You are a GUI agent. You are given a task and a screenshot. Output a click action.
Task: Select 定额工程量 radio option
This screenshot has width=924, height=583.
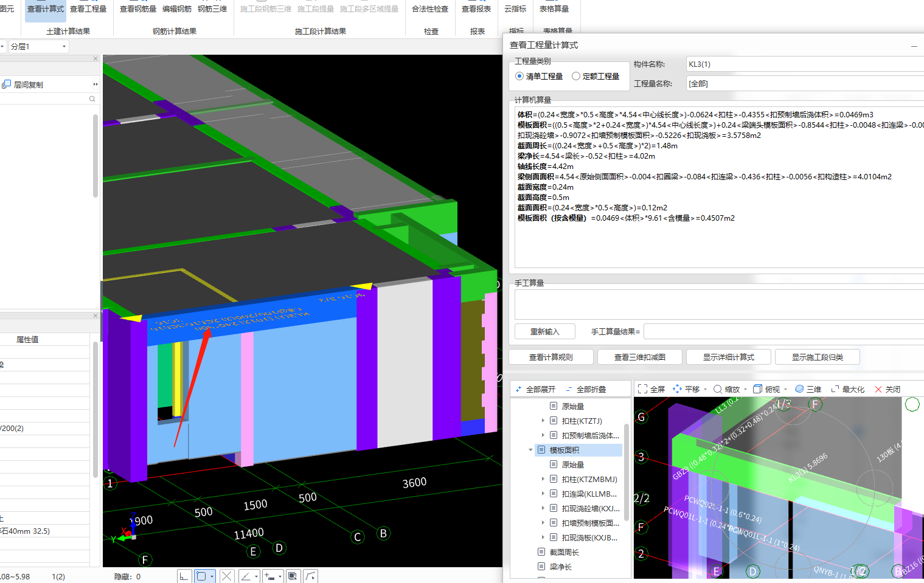point(576,76)
